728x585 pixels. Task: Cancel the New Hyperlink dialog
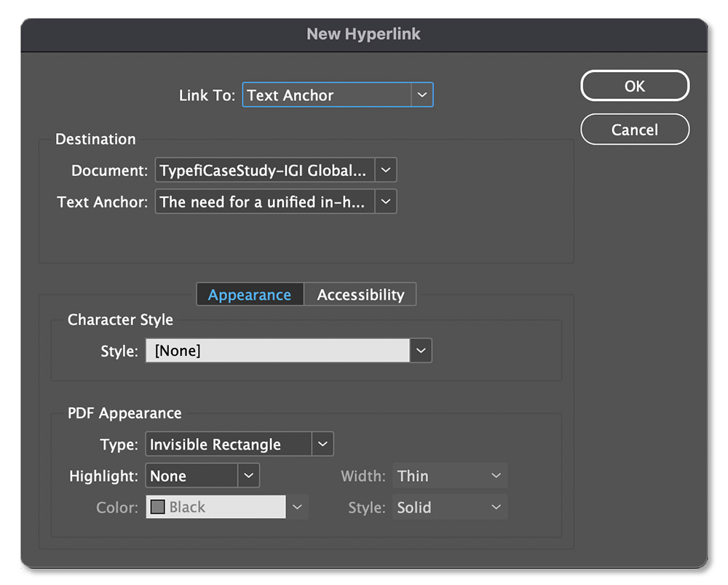(635, 130)
